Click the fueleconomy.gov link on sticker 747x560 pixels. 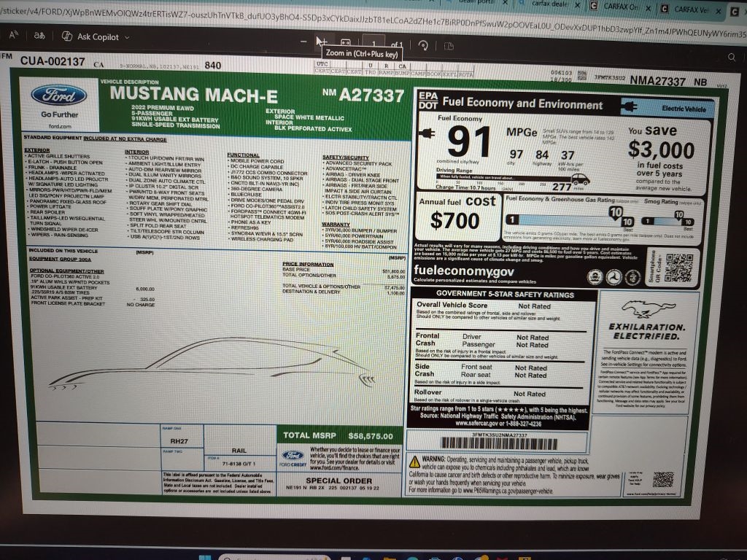point(463,271)
